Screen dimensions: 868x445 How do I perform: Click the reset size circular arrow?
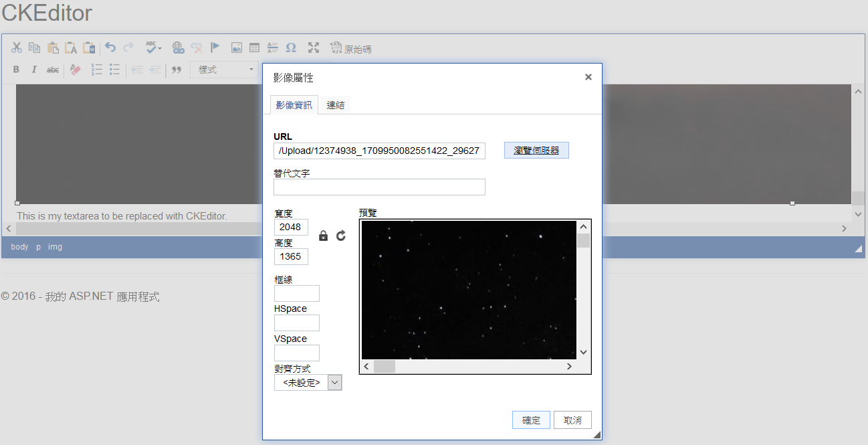click(341, 236)
